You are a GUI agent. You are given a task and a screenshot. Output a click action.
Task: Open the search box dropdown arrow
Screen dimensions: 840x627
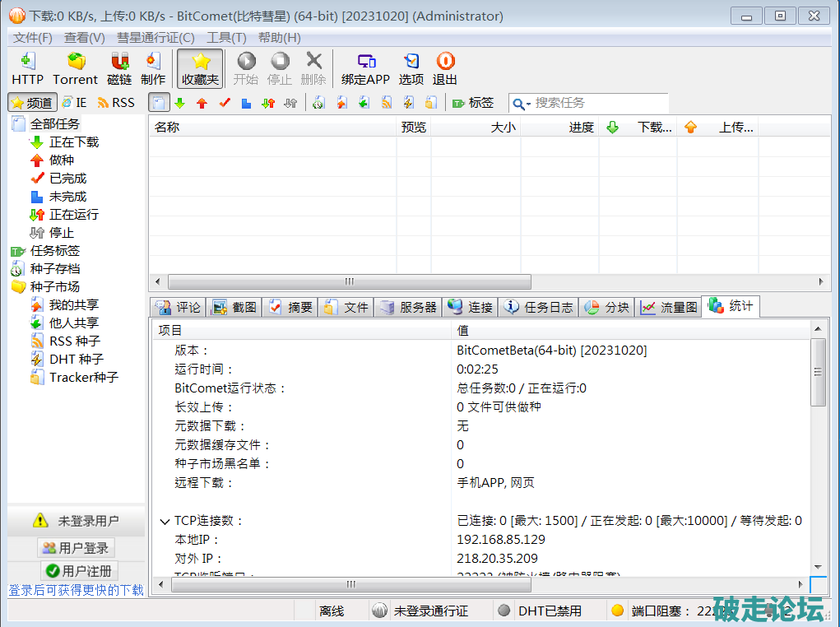point(522,104)
